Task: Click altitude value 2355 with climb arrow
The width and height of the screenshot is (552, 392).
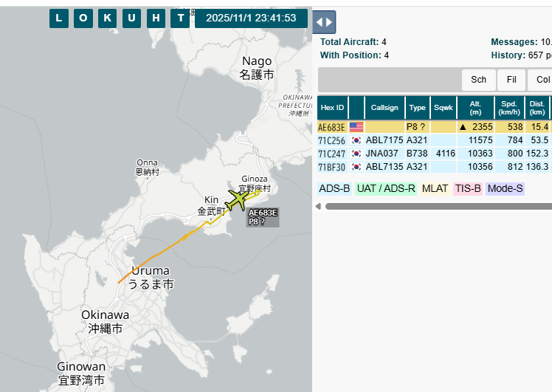Action: point(476,127)
